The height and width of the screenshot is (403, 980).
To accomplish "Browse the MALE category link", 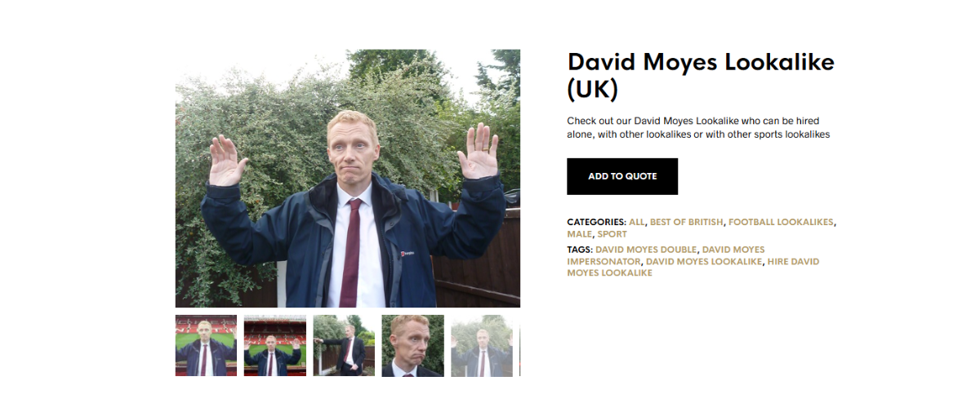I will (579, 234).
